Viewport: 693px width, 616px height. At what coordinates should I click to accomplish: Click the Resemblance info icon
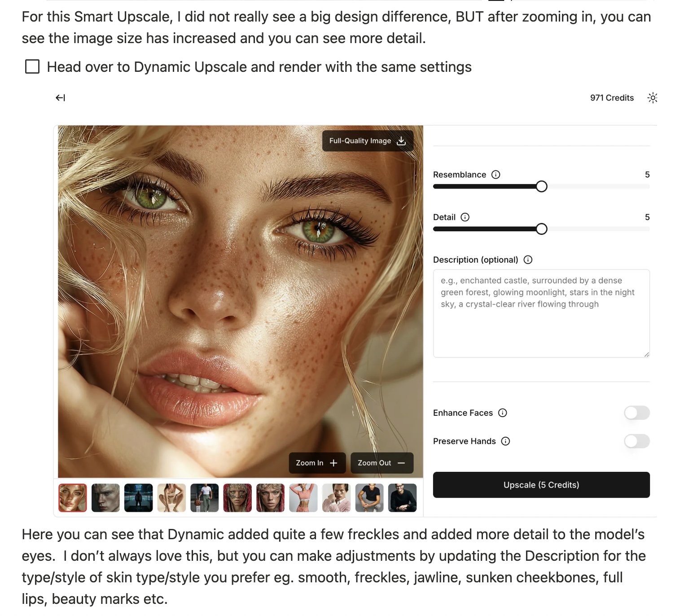tap(496, 175)
